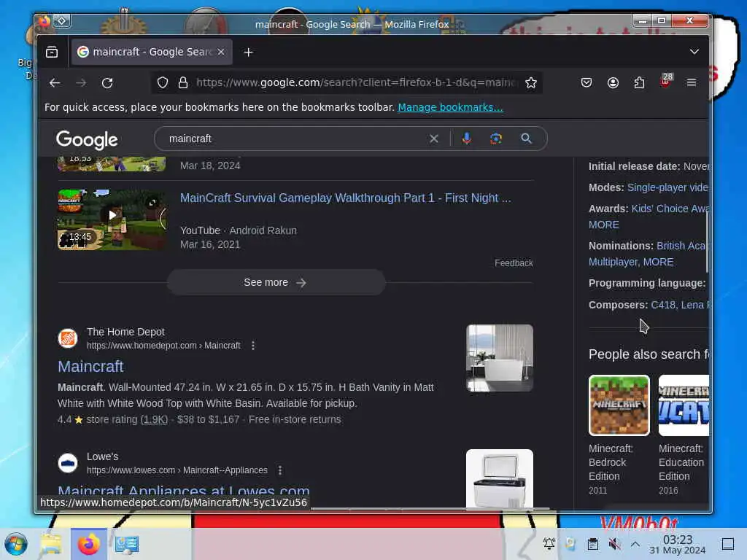Select the maincraft Google Search tab
Viewport: 747px width, 560px height.
152,52
